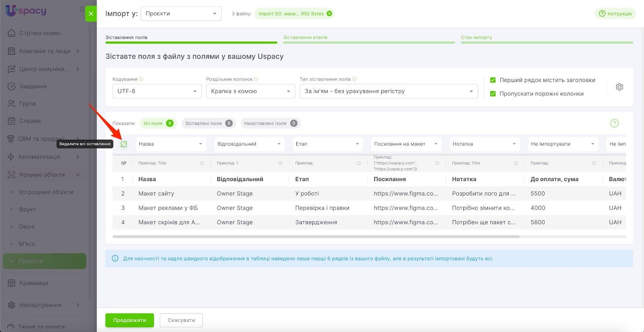
Task: Click info icon beside Роздільник колонок
Action: coord(256,79)
